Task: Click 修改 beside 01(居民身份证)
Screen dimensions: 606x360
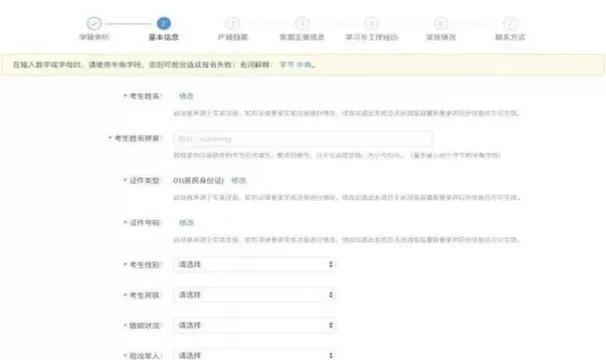Action: [x=238, y=181]
